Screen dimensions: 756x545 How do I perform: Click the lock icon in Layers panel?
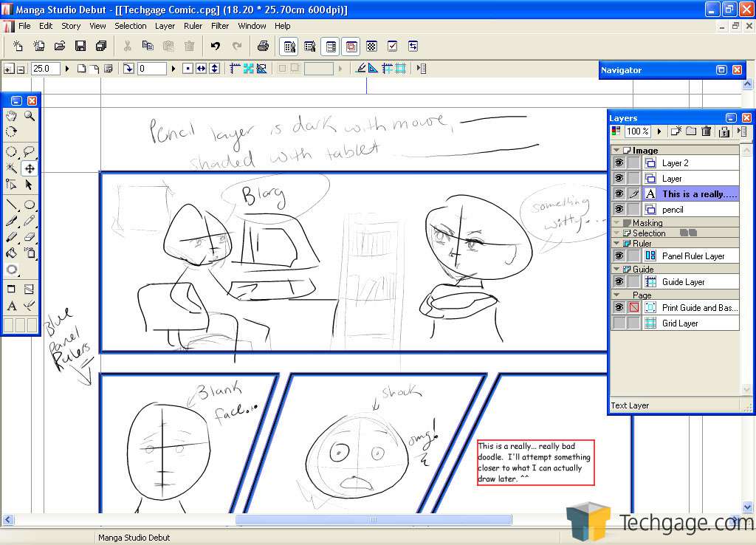coord(724,131)
